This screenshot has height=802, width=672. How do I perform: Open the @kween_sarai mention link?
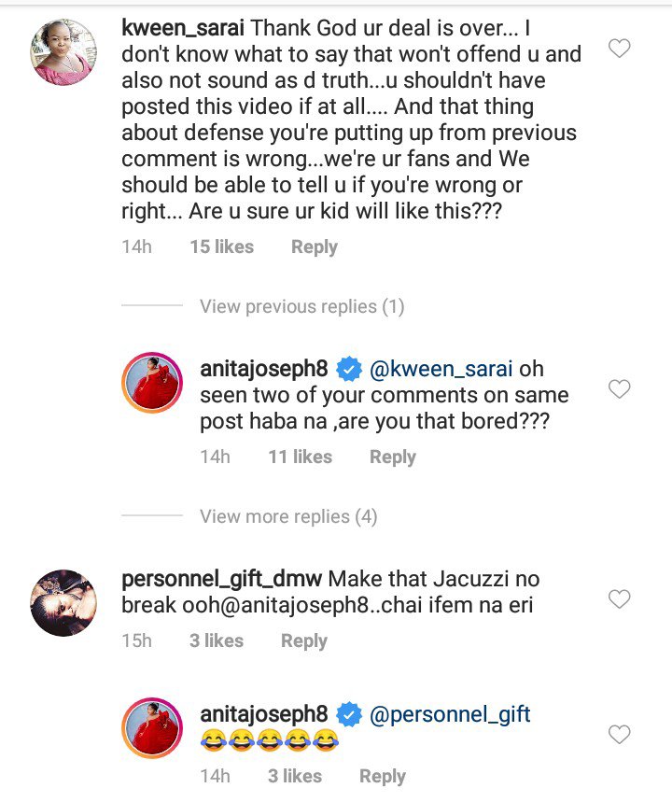pyautogui.click(x=443, y=370)
